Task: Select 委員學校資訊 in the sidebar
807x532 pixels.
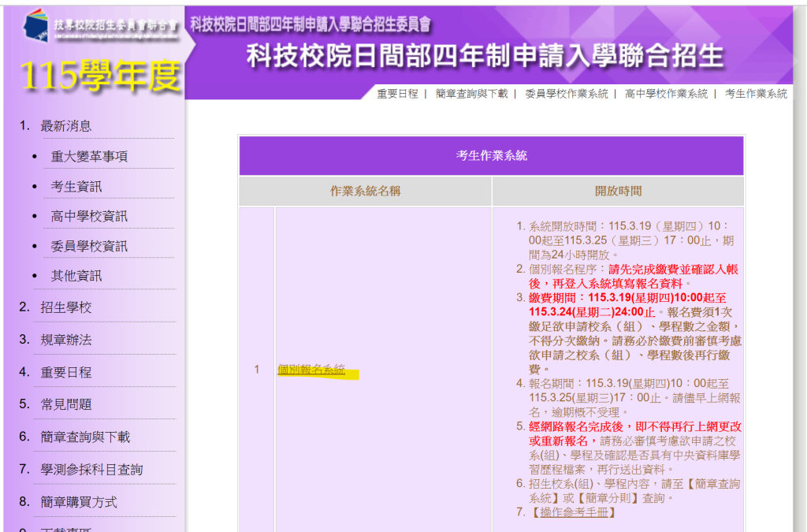Action: [x=89, y=247]
